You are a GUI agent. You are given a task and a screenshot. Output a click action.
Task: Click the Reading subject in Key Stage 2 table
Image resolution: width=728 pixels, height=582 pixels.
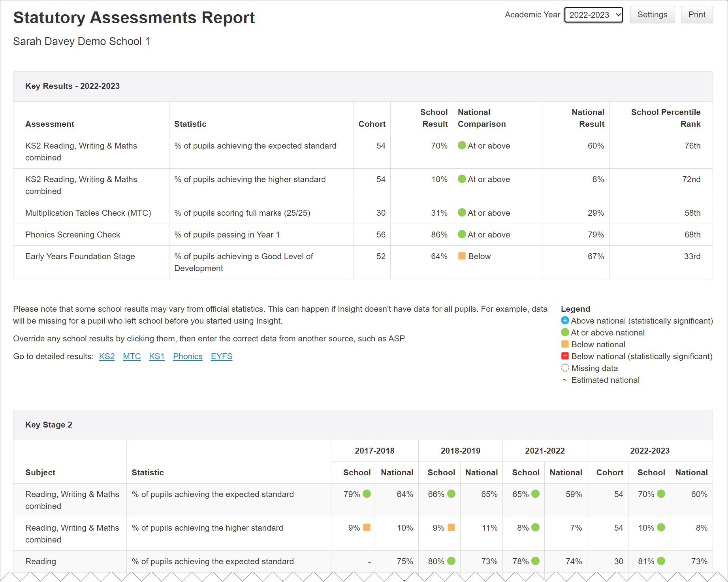[41, 561]
